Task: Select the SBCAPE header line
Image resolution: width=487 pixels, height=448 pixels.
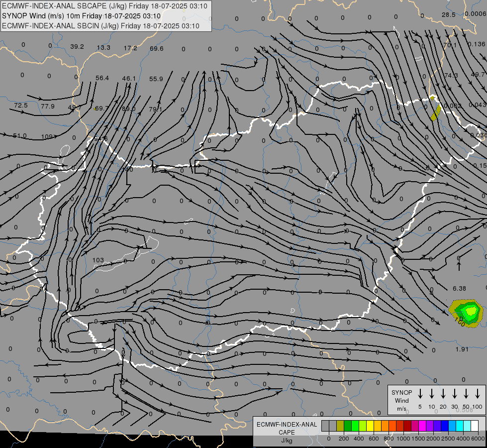Action: [104, 6]
